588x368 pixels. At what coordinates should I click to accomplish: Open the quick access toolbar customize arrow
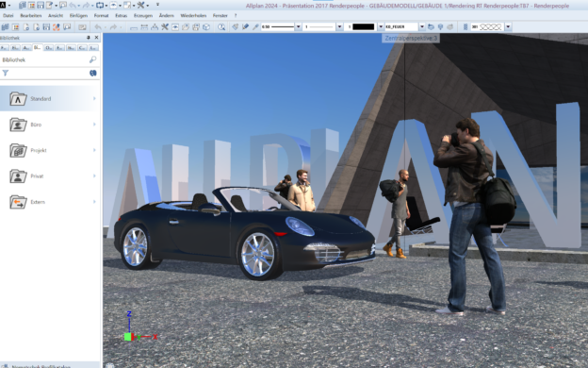tap(157, 5)
